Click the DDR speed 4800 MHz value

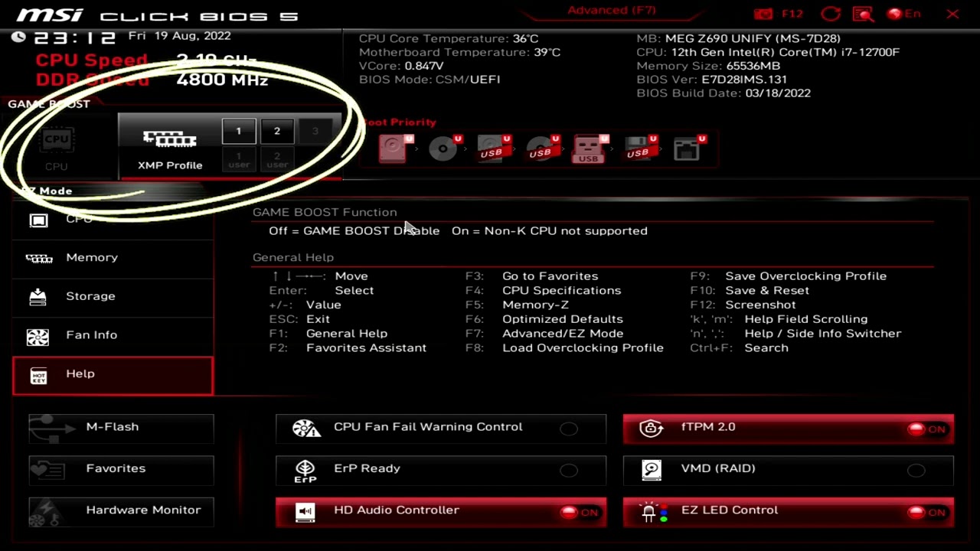click(x=222, y=80)
